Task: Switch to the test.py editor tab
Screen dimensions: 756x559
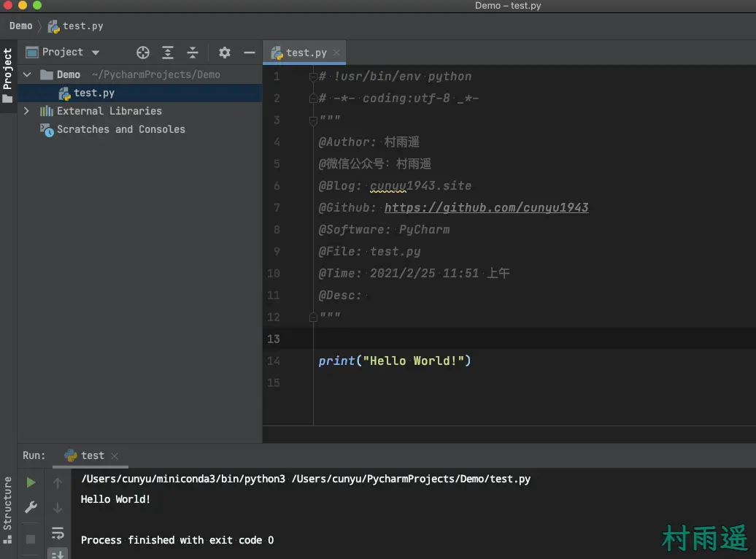Action: point(306,53)
